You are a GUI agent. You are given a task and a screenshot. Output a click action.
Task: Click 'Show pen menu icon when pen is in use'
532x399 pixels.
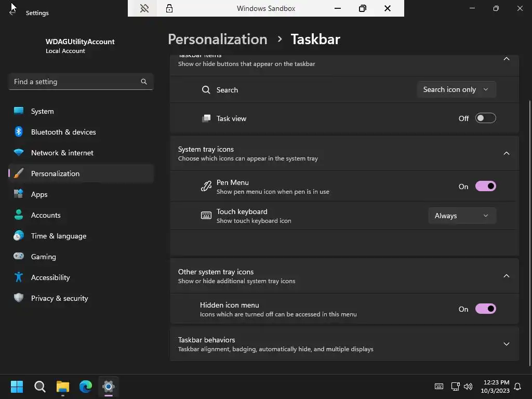273,192
